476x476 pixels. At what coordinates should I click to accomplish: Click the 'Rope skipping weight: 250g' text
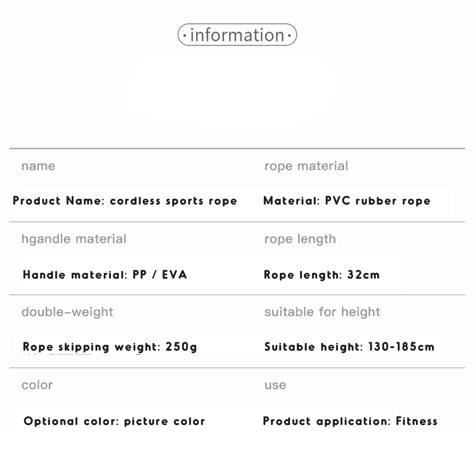point(110,347)
